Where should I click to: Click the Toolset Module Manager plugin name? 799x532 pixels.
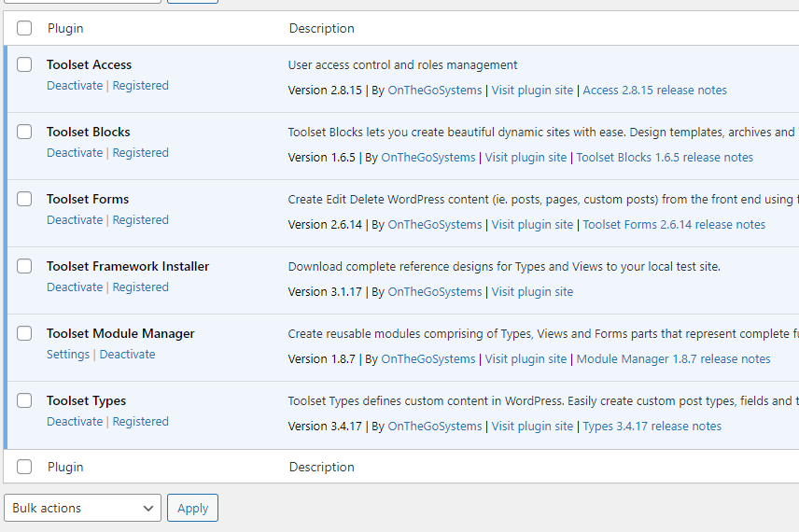coord(120,334)
